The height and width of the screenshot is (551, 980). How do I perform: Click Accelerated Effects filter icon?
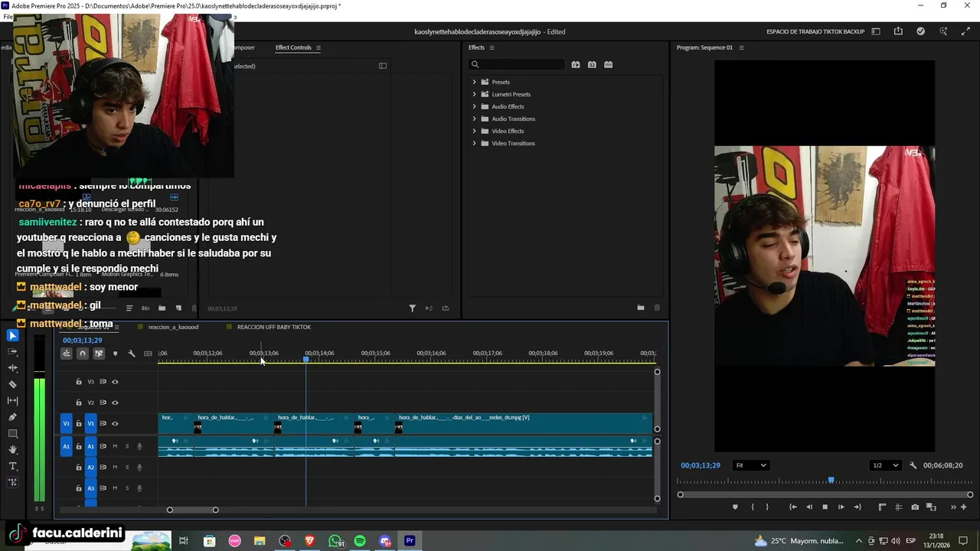pyautogui.click(x=576, y=65)
